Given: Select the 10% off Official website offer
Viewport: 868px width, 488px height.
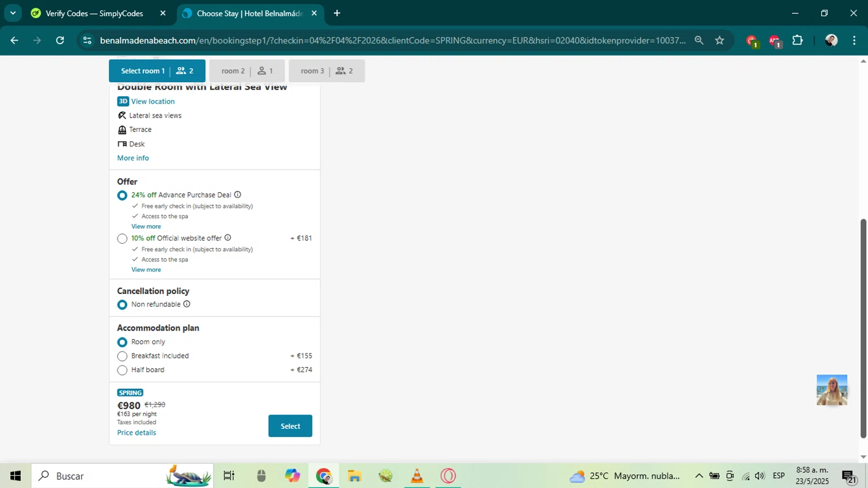Looking at the screenshot, I should click(122, 239).
